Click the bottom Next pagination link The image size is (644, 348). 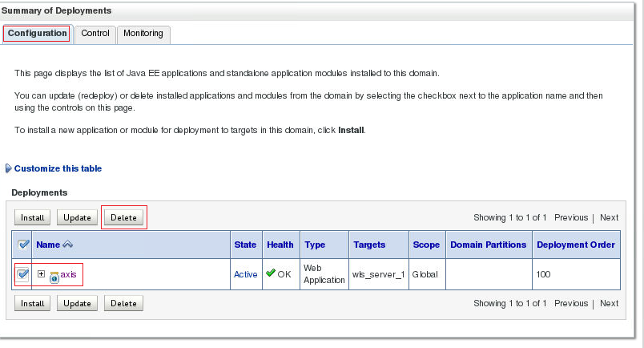[x=609, y=303]
